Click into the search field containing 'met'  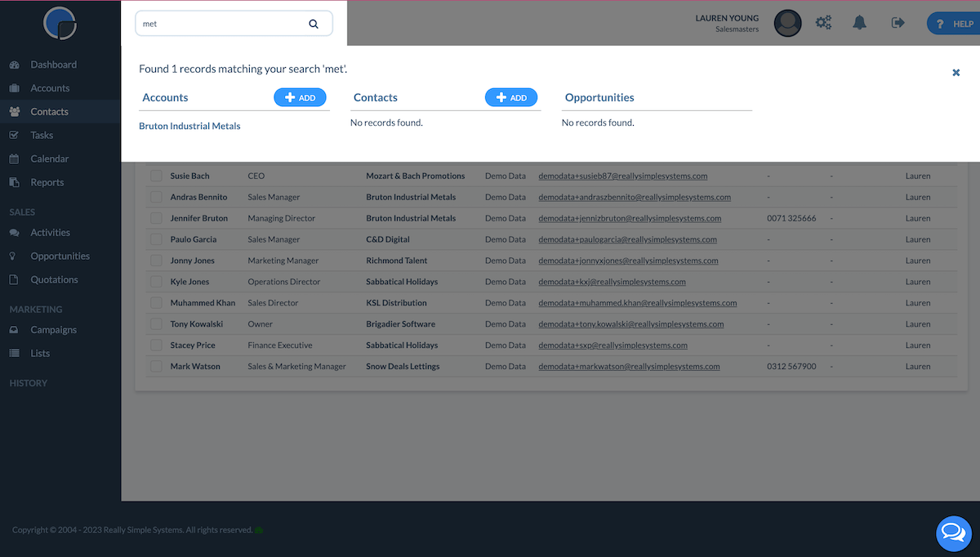click(220, 24)
